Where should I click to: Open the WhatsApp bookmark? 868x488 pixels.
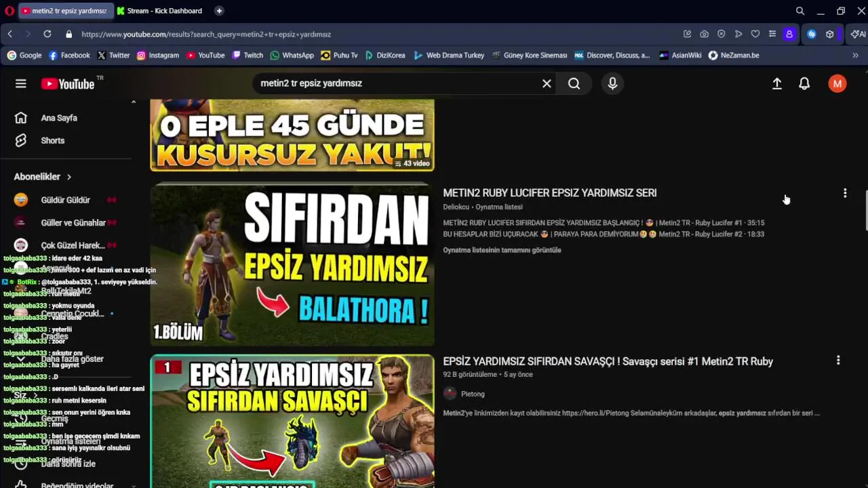click(292, 56)
